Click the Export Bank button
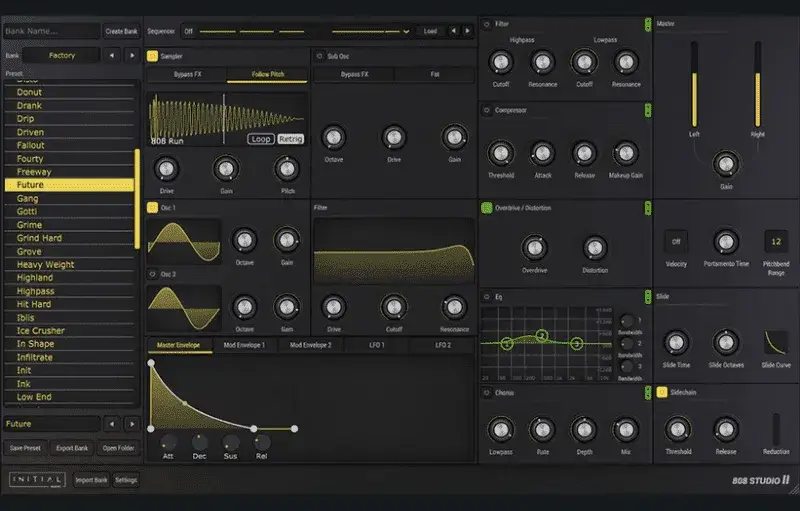The height and width of the screenshot is (511, 800). [x=72, y=448]
